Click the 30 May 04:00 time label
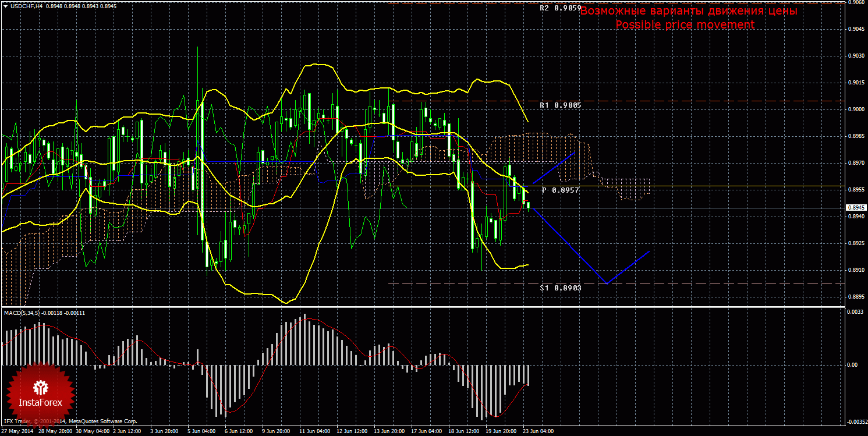 (92, 432)
